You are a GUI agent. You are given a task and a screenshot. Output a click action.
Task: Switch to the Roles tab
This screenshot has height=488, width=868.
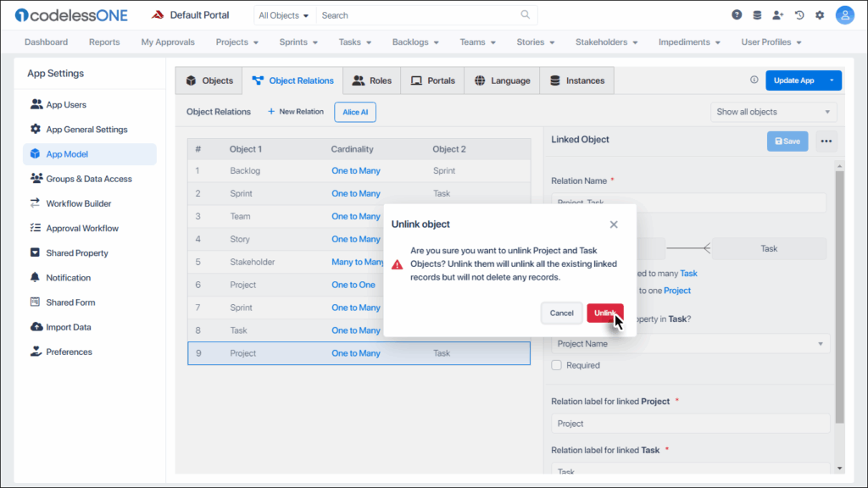coord(372,80)
